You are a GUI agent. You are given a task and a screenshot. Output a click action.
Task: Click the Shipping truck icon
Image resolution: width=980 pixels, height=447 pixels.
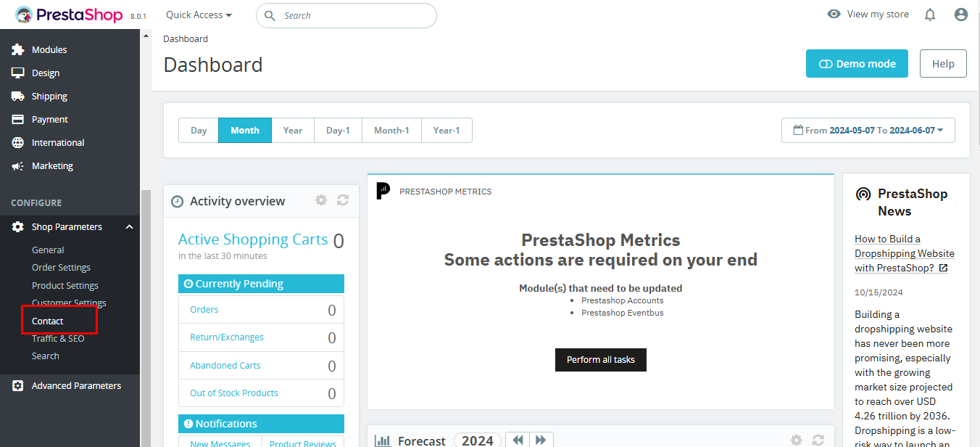tap(18, 97)
